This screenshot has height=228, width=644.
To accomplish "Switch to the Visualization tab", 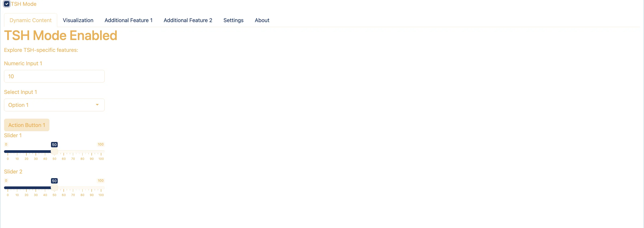I will pyautogui.click(x=78, y=20).
